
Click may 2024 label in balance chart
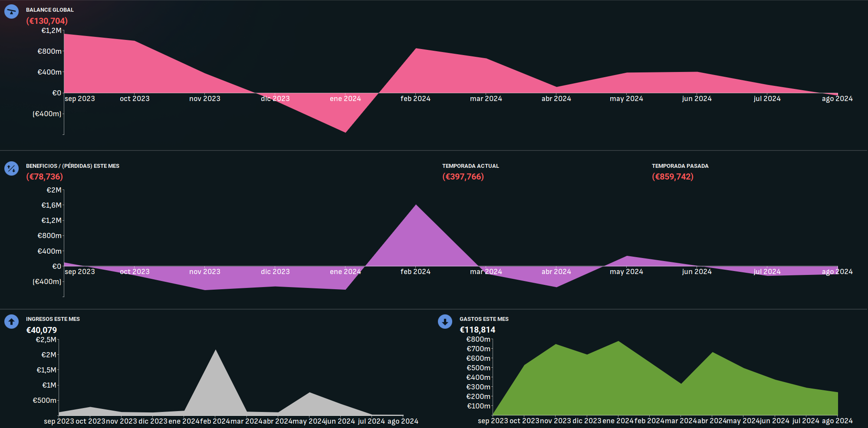626,99
